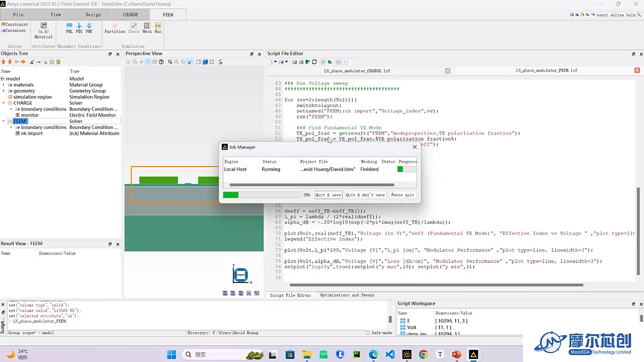Expand the geometry group in Objects Tree
Screen dimensions: 644x362
pyautogui.click(x=4, y=91)
